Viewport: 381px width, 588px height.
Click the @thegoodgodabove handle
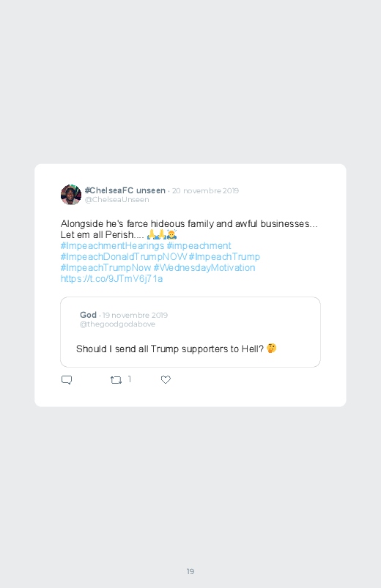[x=117, y=324]
